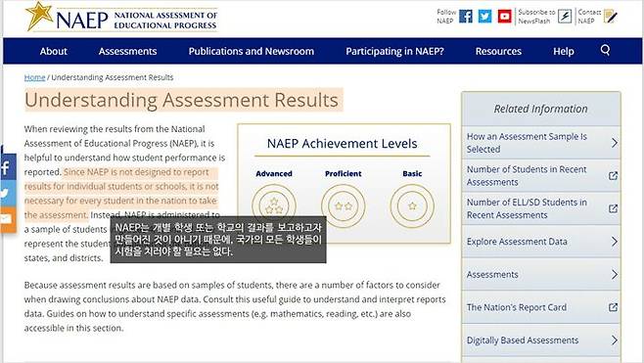
Task: Click the Assessments related information link
Action: [x=492, y=274]
